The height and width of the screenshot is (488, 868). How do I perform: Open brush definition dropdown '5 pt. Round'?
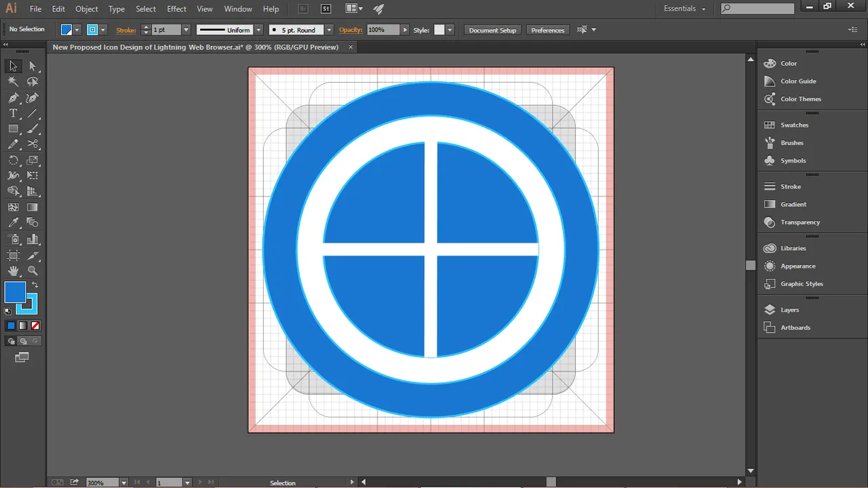coord(329,30)
